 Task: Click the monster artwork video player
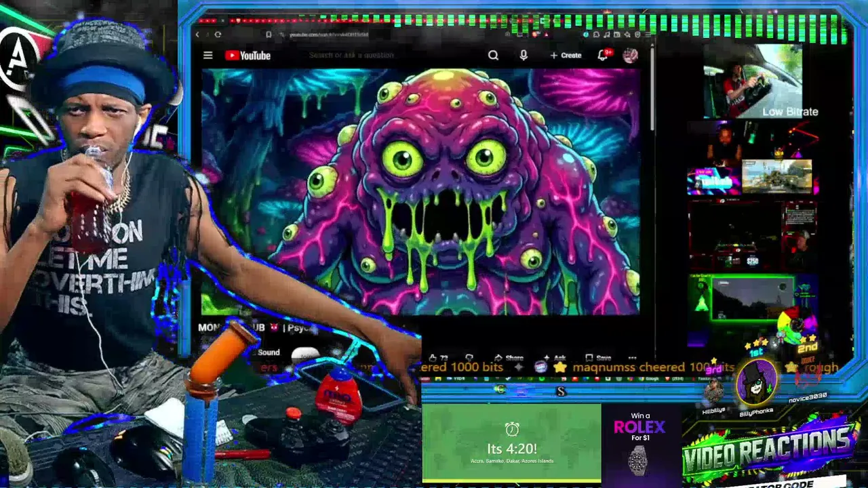[420, 192]
